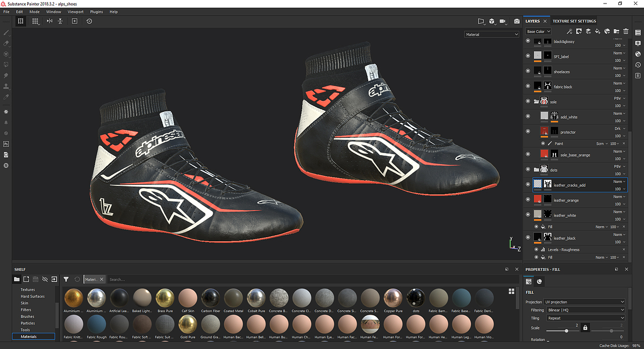
Task: Add a smart material layer
Action: [607, 31]
